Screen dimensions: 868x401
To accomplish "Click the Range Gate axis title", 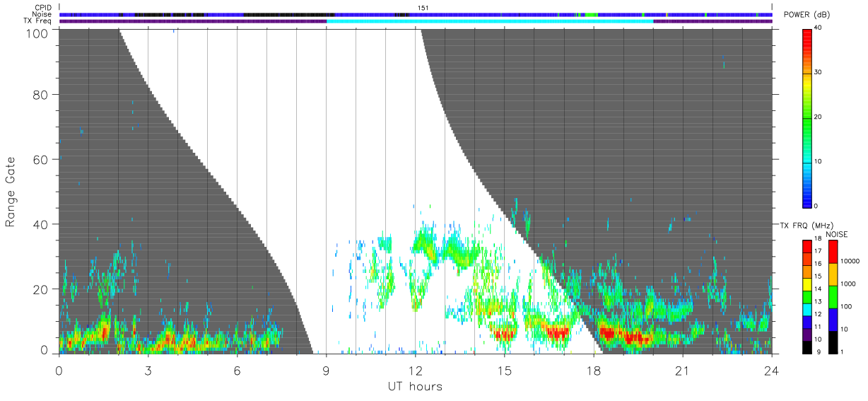I will (11, 191).
